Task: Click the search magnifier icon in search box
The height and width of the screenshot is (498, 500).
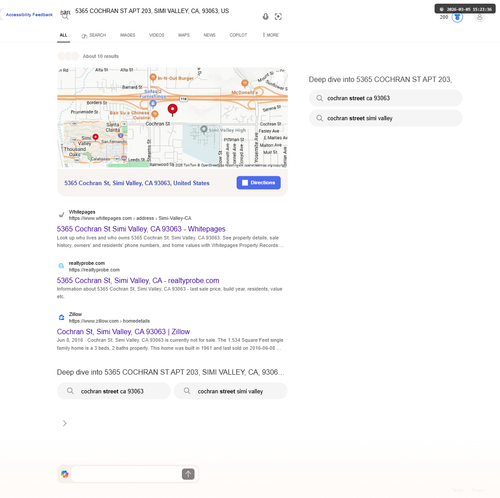Action: [65, 16]
